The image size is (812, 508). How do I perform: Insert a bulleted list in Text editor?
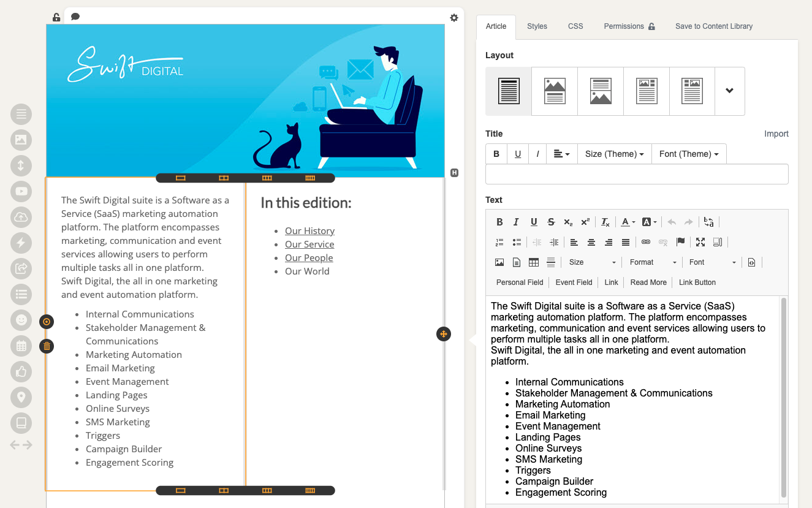(x=517, y=242)
